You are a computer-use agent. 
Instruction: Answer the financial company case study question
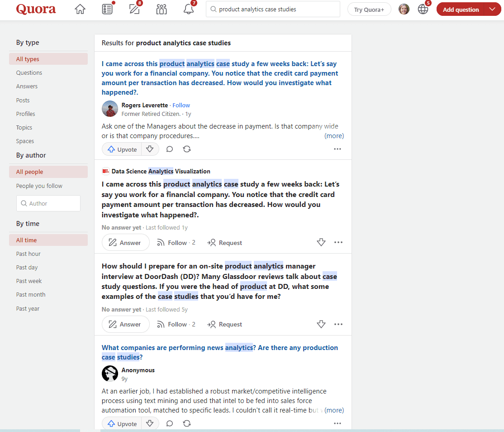[126, 243]
